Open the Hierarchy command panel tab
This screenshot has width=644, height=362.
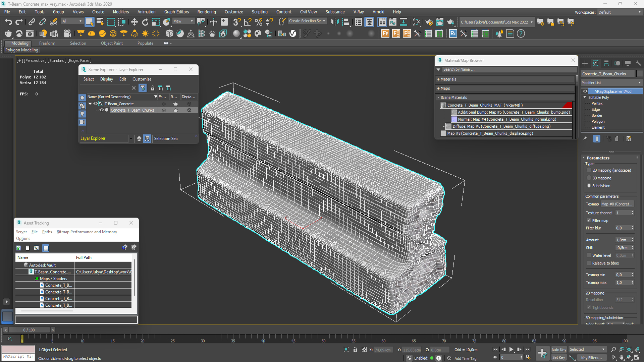(x=606, y=63)
